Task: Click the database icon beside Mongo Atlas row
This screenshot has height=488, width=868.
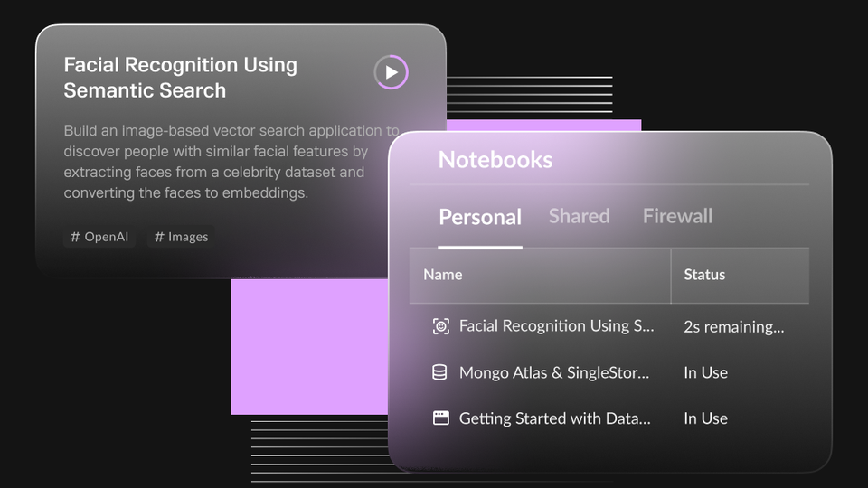Action: (x=439, y=372)
